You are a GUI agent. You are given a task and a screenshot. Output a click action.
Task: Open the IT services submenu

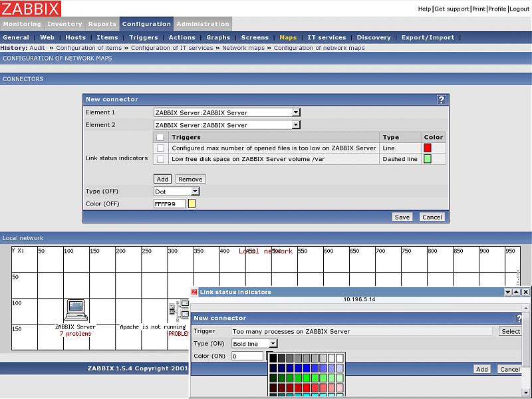(327, 38)
